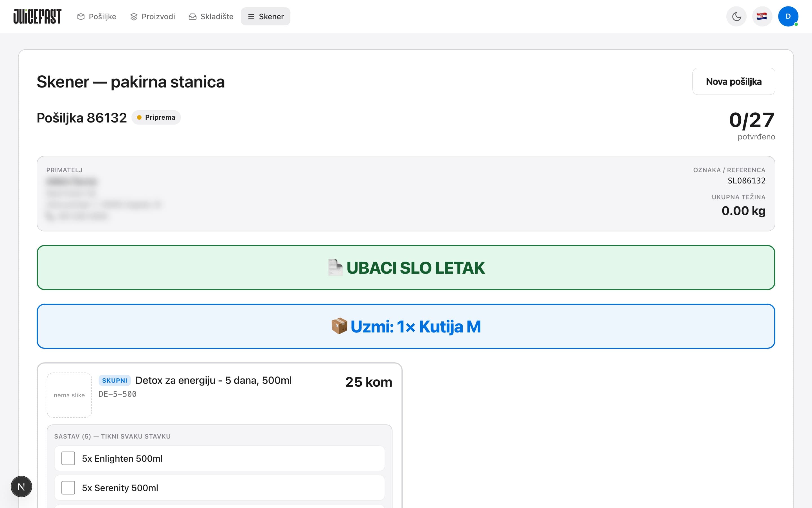Click the Nova pošiljka button
Screen dimensions: 812x508
(734, 81)
